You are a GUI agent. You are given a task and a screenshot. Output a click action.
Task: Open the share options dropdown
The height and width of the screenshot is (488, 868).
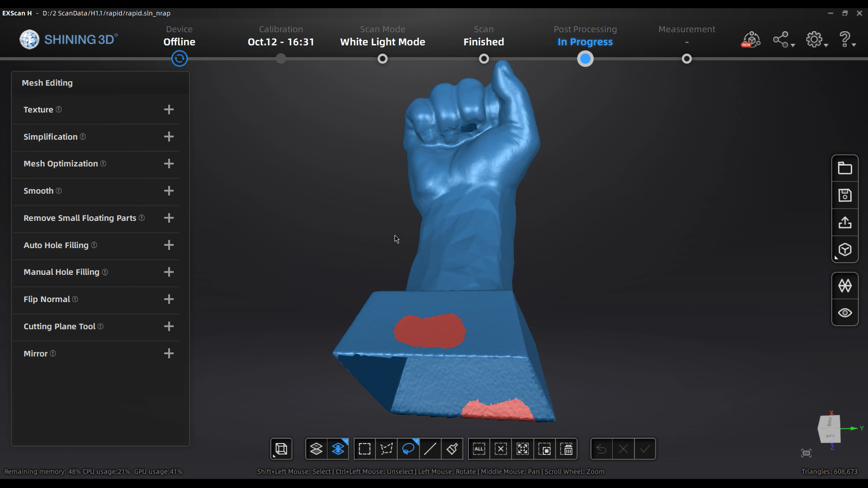(x=783, y=39)
